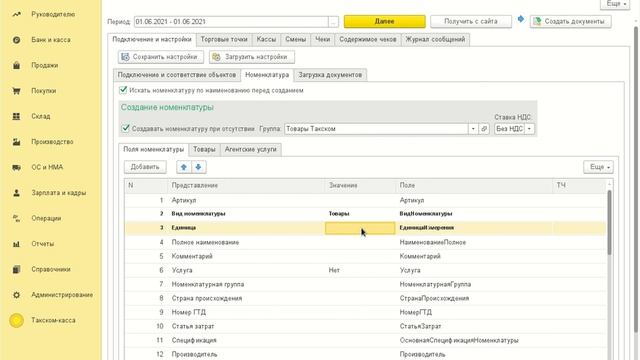640x360 pixels.
Task: Switch to the Чеки tab
Action: pos(322,40)
